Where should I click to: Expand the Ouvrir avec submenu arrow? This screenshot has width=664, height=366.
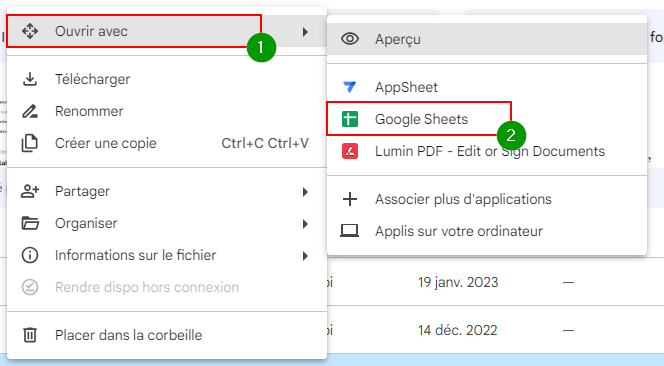[305, 31]
